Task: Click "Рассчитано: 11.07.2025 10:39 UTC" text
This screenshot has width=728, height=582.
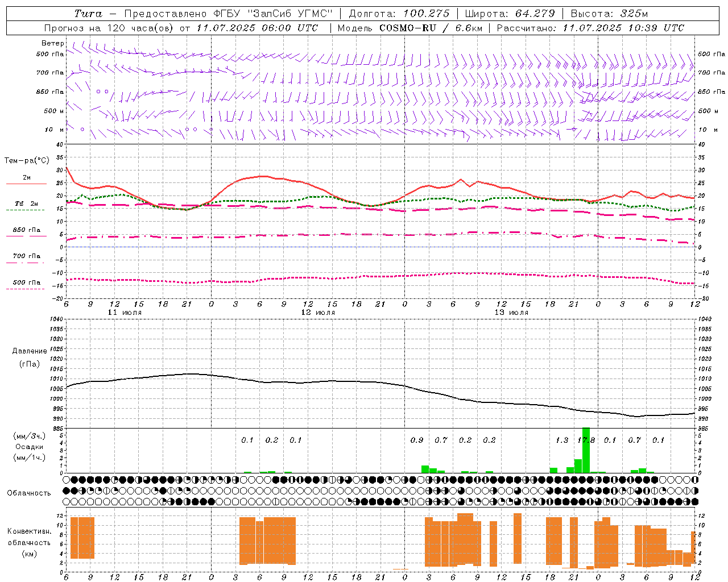Action: [590, 28]
